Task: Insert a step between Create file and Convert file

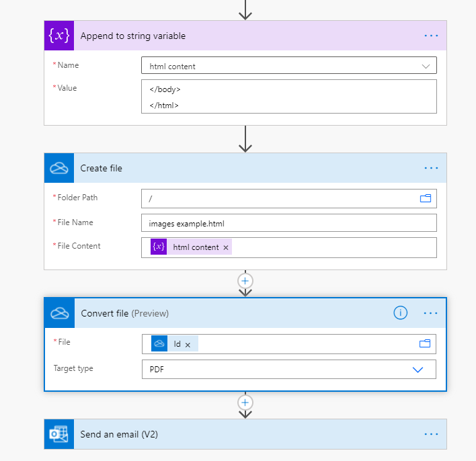Action: point(245,280)
